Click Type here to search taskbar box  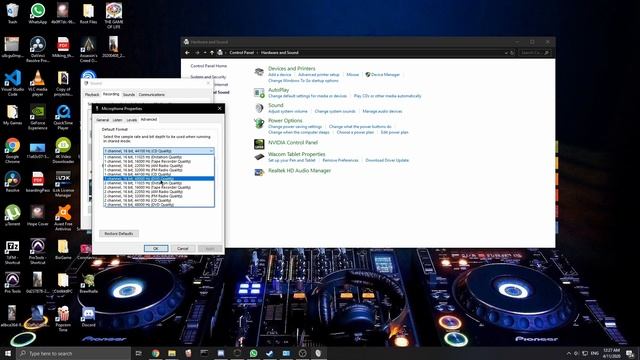pyautogui.click(x=74, y=353)
